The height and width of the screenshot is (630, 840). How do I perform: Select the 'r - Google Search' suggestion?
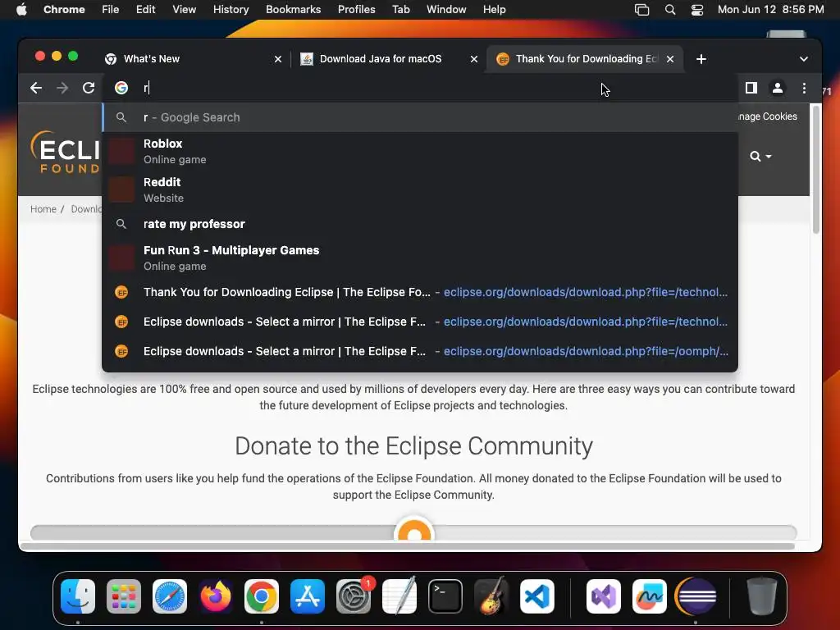click(x=420, y=117)
